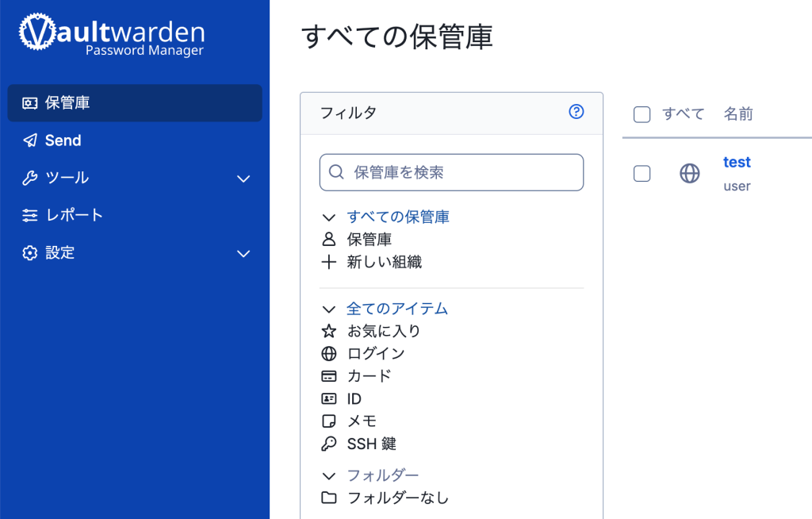Tick the すべて select-all checkbox
The height and width of the screenshot is (519, 812).
(x=642, y=114)
